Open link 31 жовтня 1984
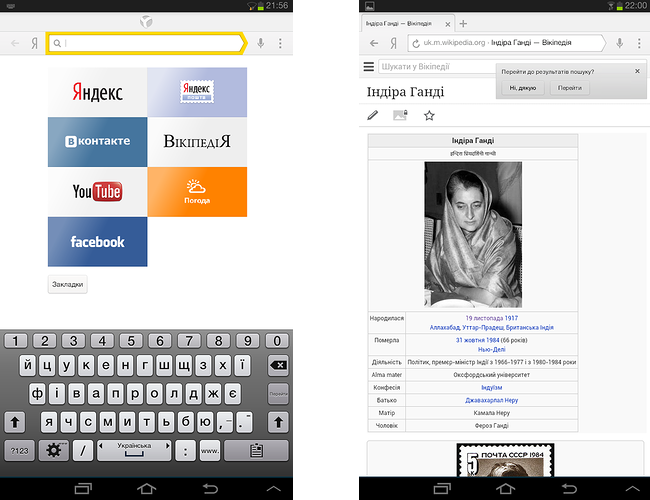 click(x=477, y=340)
